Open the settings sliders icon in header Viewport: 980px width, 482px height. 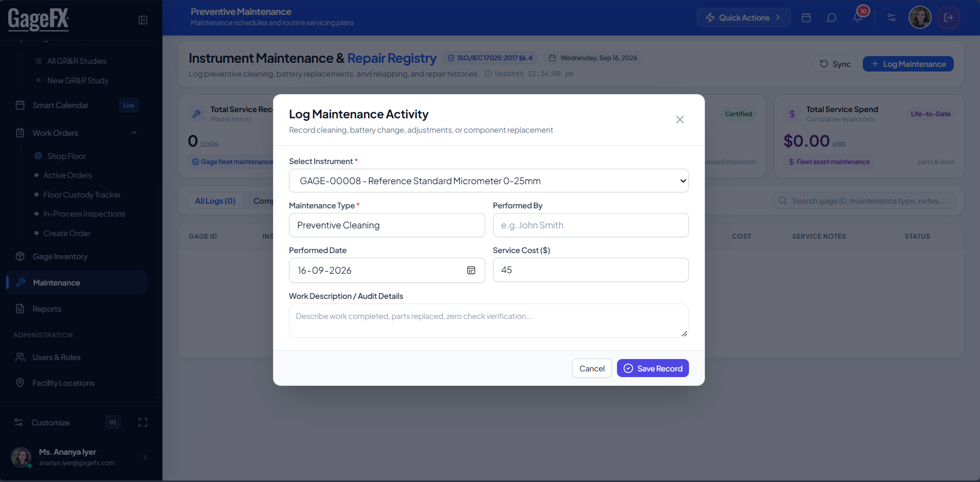[892, 17]
